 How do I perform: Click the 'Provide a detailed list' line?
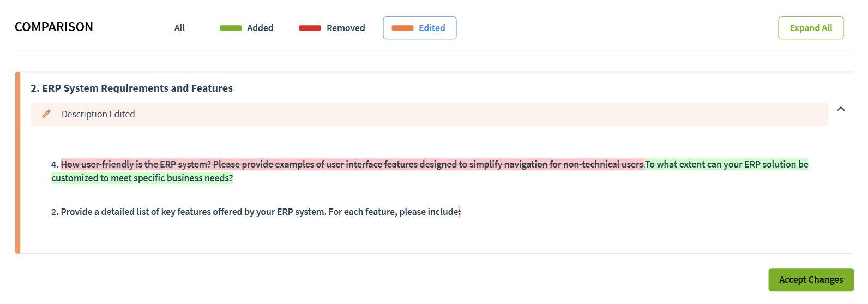point(256,212)
